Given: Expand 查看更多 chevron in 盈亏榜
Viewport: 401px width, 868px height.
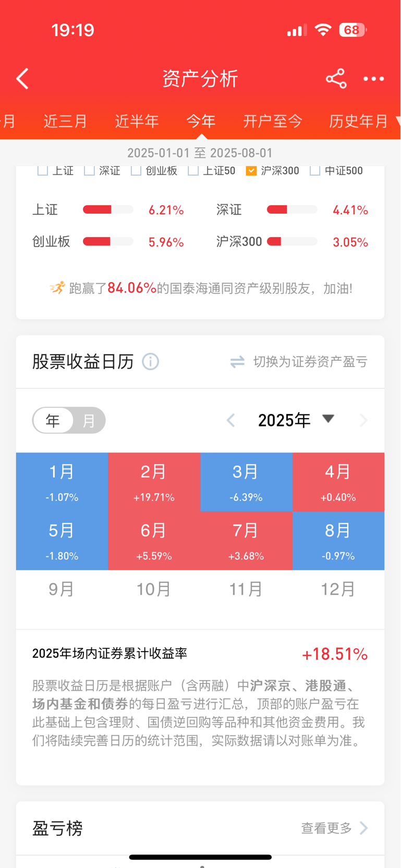Looking at the screenshot, I should 363,828.
